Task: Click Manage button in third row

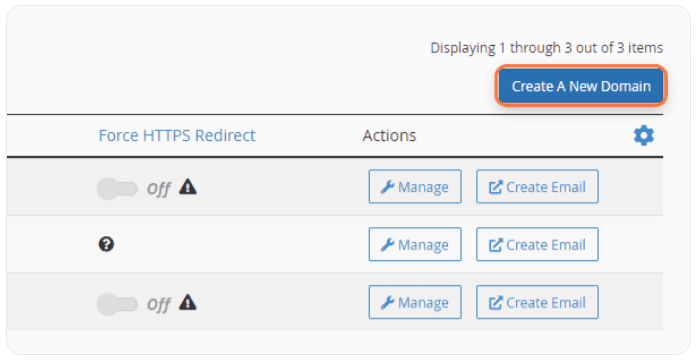Action: 415,302
